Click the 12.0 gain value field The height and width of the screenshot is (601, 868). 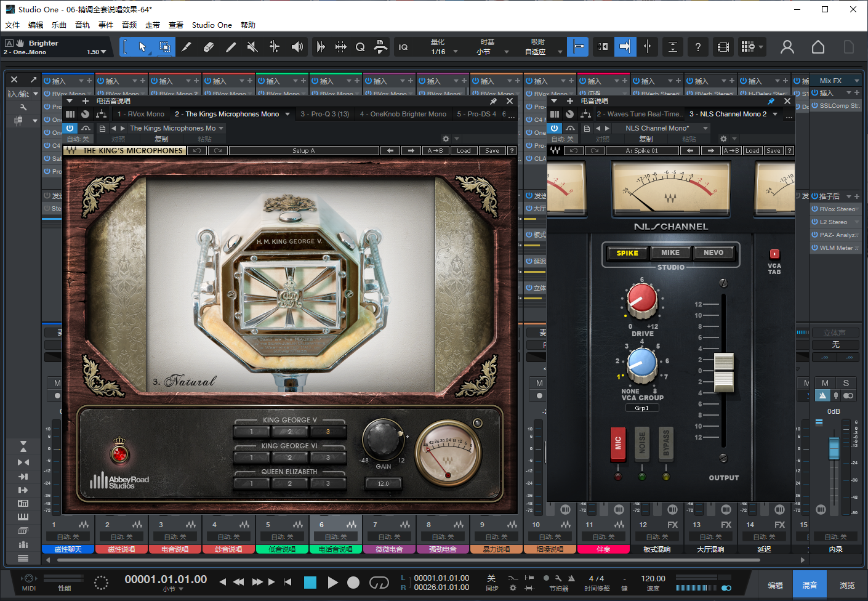pos(383,483)
